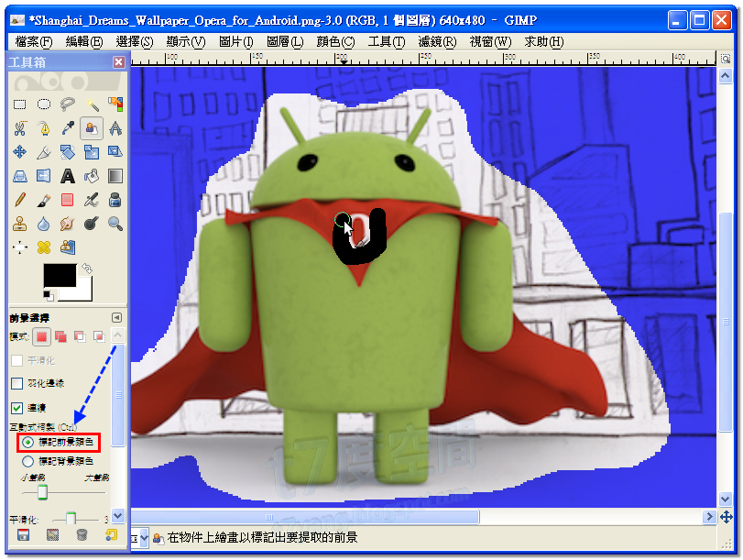This screenshot has height=560, width=743.
Task: Select the Dodge/Burn tool
Action: (92, 224)
